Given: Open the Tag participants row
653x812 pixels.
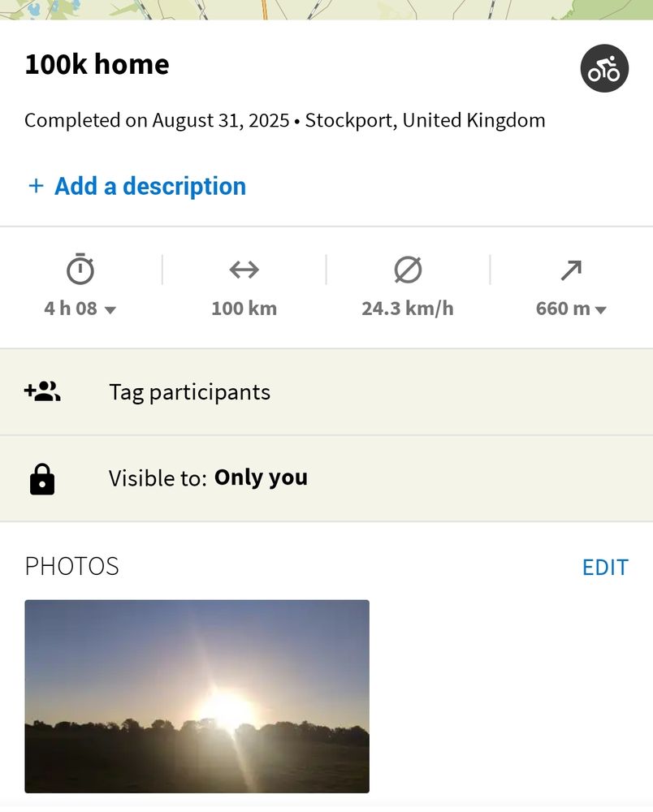Looking at the screenshot, I should pyautogui.click(x=189, y=392).
